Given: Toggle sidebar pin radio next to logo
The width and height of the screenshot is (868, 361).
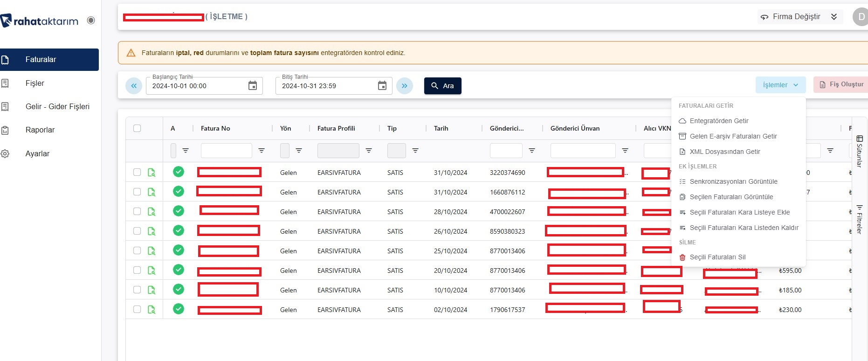Looking at the screenshot, I should [91, 21].
